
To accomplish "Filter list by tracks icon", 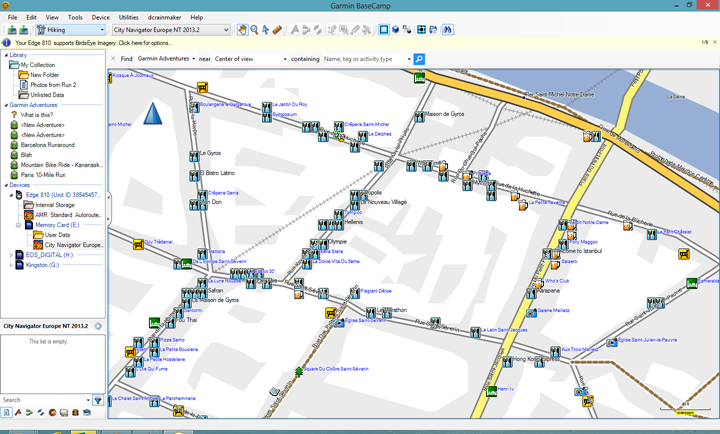I will coord(41,412).
